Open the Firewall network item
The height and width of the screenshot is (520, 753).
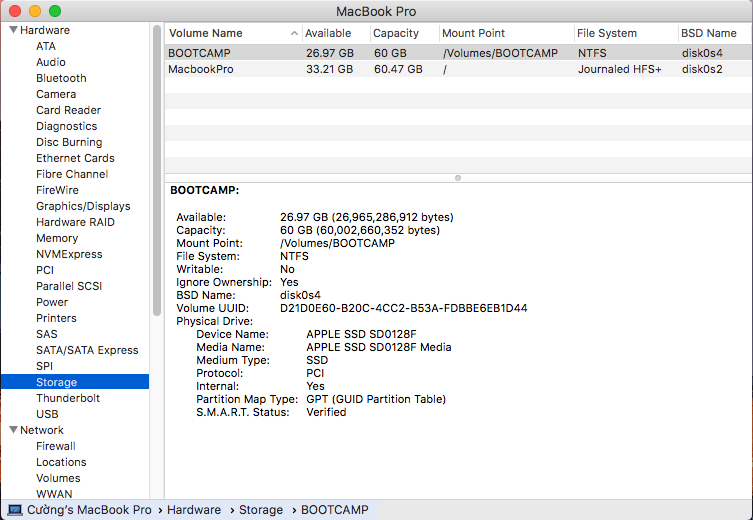point(56,446)
